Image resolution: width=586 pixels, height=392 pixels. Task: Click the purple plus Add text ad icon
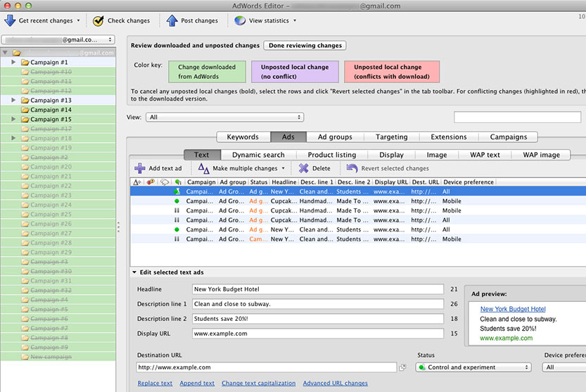140,168
